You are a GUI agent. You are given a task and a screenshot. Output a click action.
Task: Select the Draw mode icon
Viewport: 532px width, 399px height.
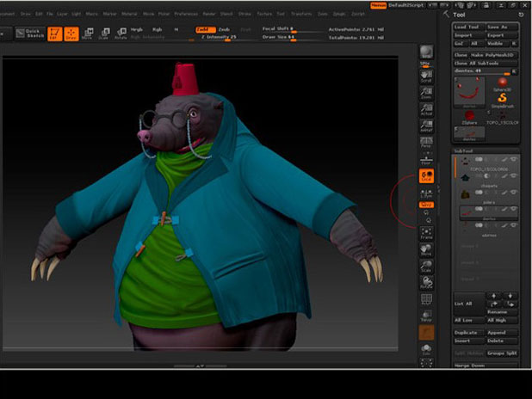pyautogui.click(x=71, y=34)
